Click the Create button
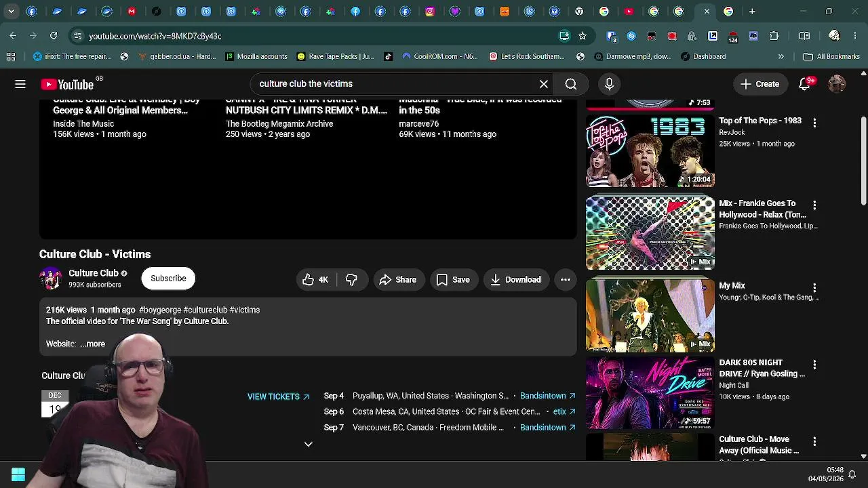Image resolution: width=868 pixels, height=488 pixels. click(x=760, y=84)
